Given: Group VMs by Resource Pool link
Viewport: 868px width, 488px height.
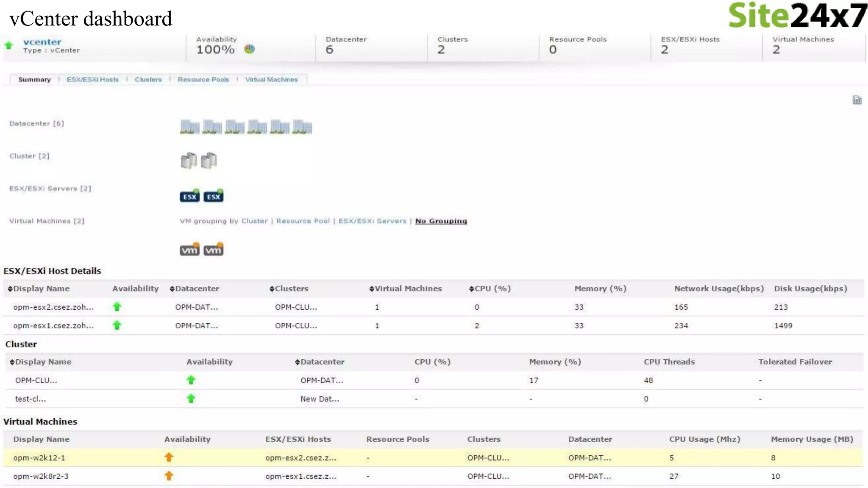Looking at the screenshot, I should 303,221.
